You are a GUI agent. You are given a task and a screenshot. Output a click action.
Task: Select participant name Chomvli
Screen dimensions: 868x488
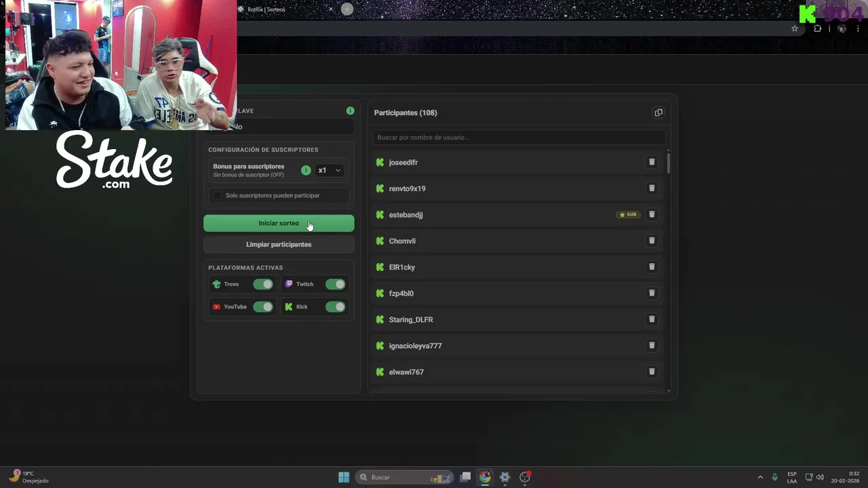click(x=402, y=241)
